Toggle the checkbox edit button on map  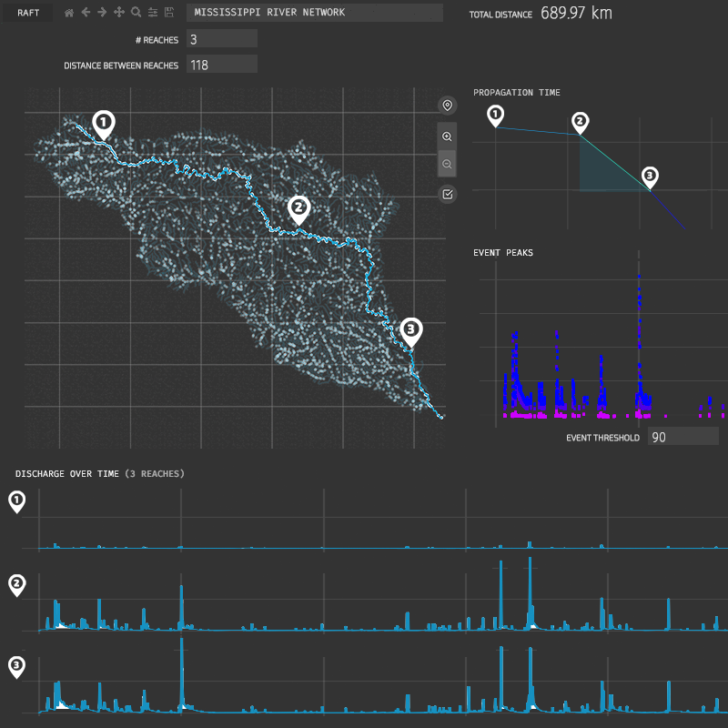point(447,194)
